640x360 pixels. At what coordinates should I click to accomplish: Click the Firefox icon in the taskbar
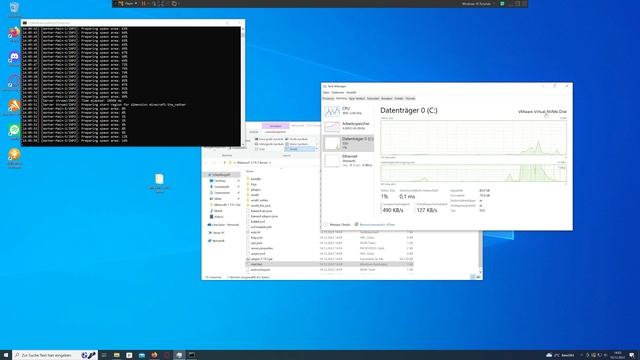[x=154, y=355]
